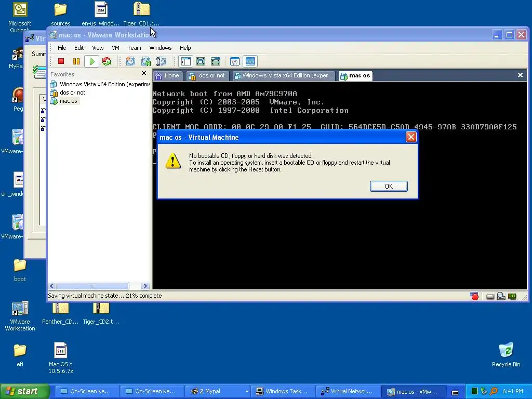Viewport: 532px width, 399px height.
Task: Select dos or not in Favorites list
Action: [68, 92]
